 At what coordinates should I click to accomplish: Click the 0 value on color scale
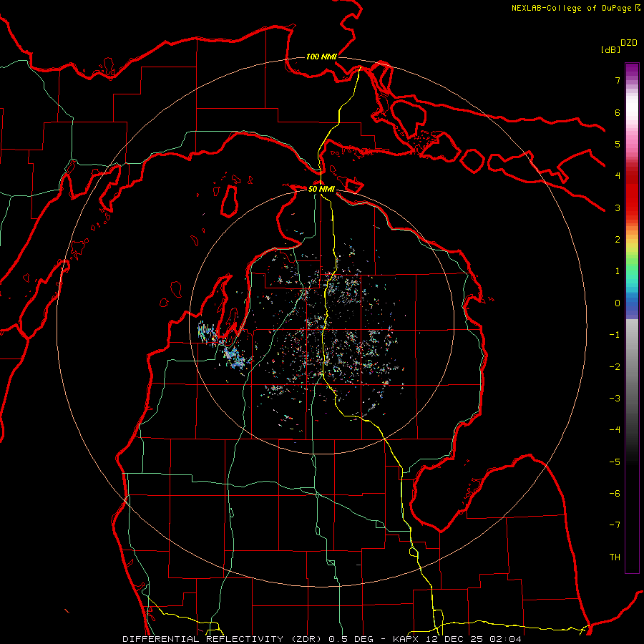[618, 303]
